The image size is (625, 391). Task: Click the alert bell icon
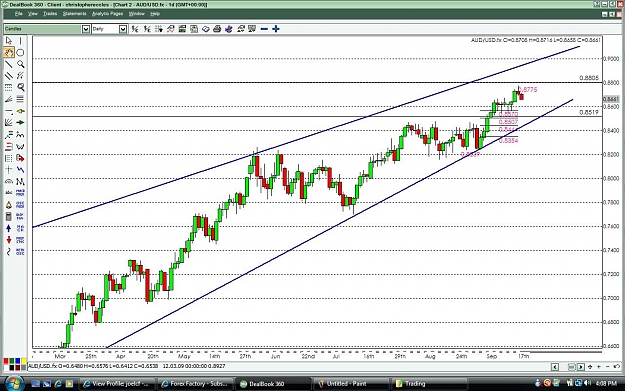(8, 205)
